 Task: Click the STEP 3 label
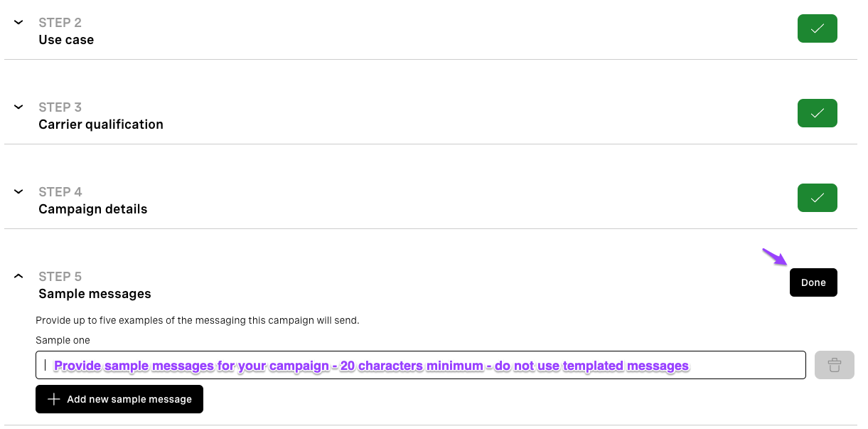point(60,107)
